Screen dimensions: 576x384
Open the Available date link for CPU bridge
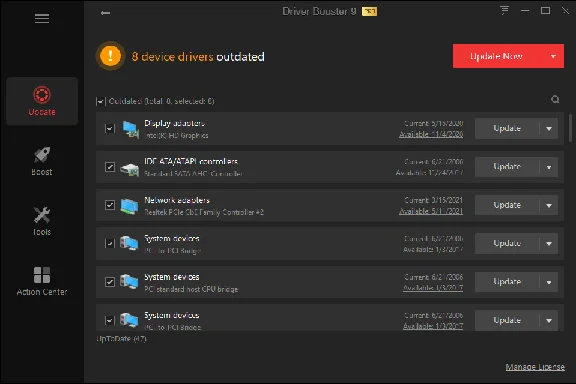(x=433, y=288)
